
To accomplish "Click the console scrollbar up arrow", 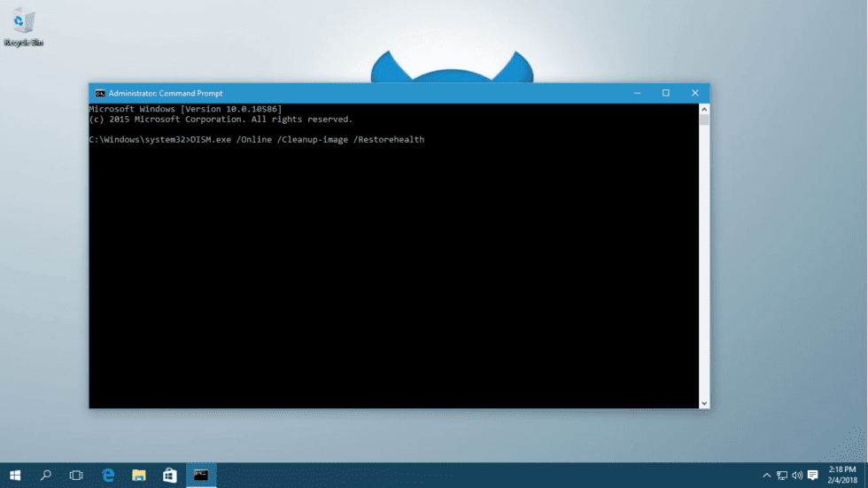I will (704, 109).
